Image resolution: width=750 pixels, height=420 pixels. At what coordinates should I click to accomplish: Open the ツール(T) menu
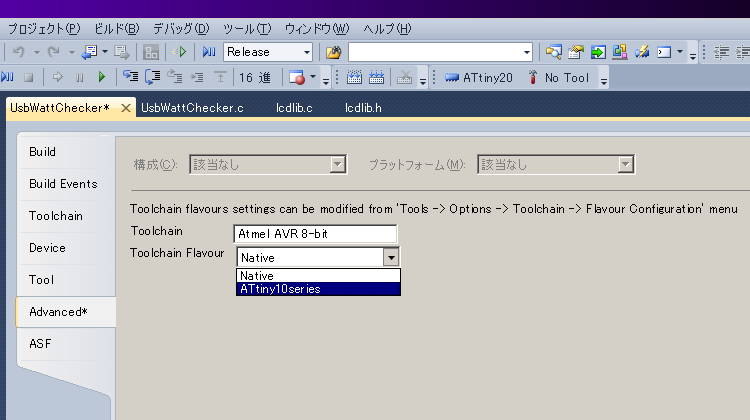click(247, 29)
